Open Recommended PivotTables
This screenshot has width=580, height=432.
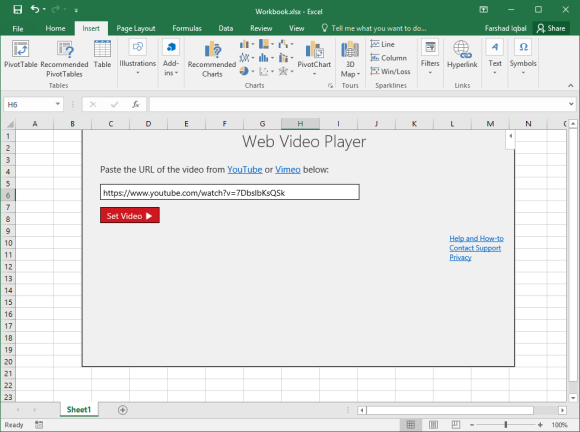pyautogui.click(x=64, y=59)
